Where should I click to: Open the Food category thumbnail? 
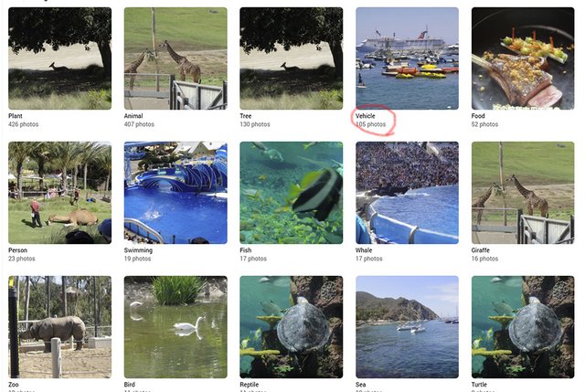(523, 58)
